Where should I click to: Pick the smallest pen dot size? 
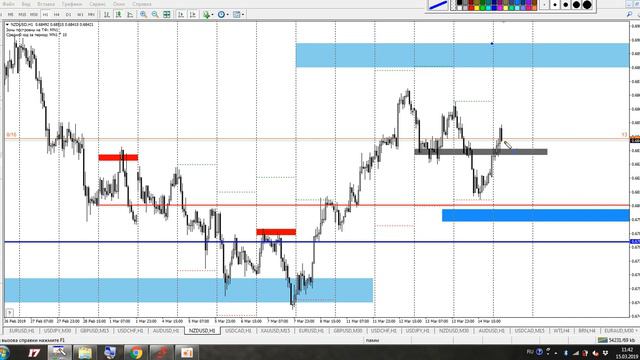(x=544, y=5)
